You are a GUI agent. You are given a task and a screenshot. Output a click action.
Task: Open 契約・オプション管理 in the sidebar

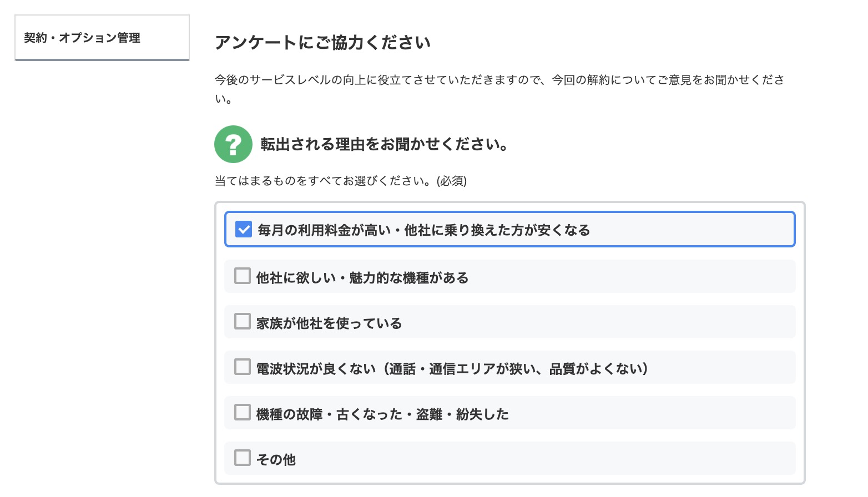tap(82, 38)
